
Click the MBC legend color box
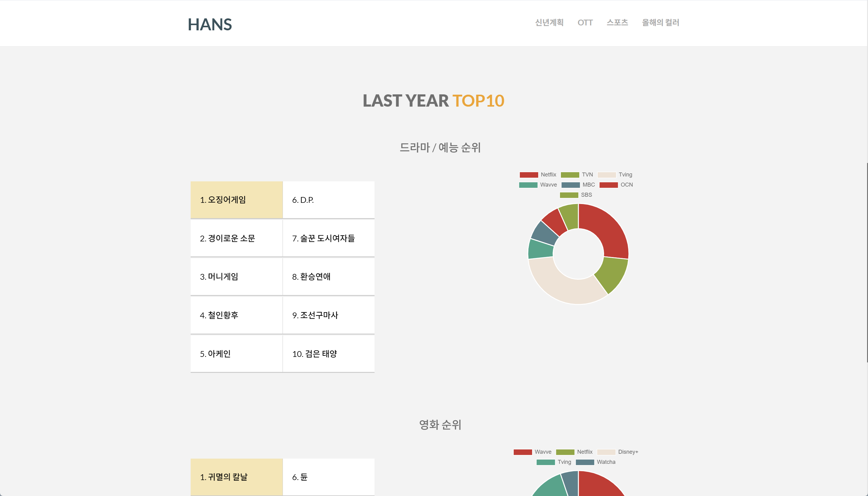(x=570, y=185)
